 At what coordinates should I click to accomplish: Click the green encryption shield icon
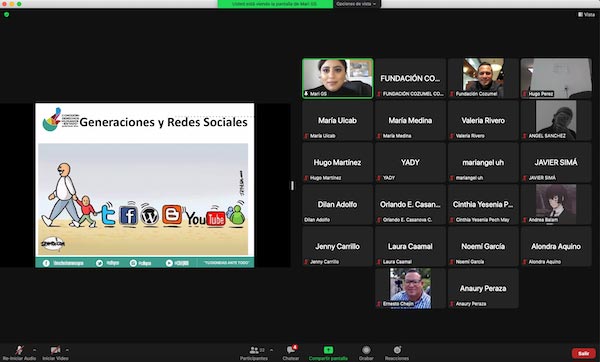(7, 15)
